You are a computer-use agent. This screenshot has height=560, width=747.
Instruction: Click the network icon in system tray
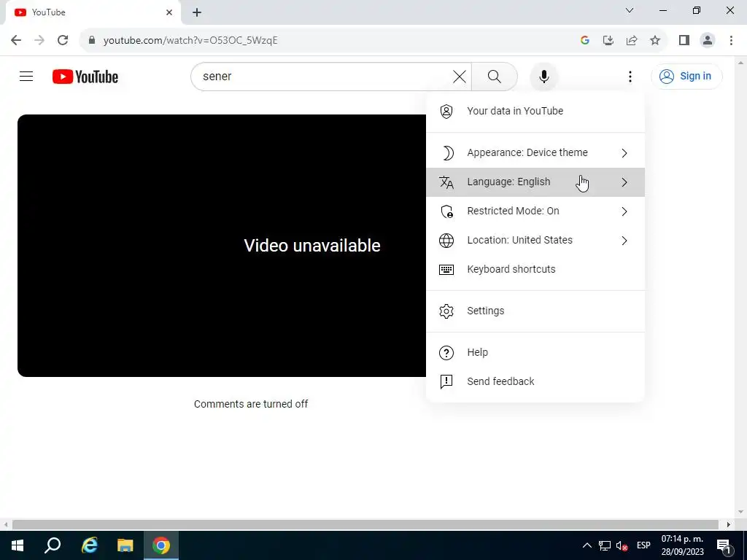(605, 545)
